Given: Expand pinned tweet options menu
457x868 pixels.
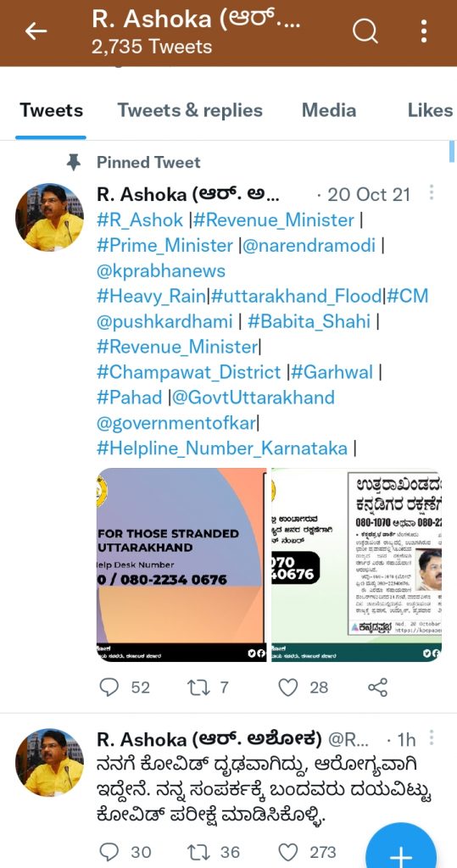Looking at the screenshot, I should tap(432, 192).
